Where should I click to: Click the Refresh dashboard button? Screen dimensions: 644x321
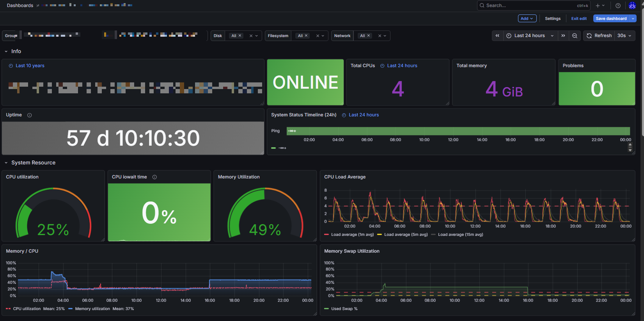pos(599,36)
